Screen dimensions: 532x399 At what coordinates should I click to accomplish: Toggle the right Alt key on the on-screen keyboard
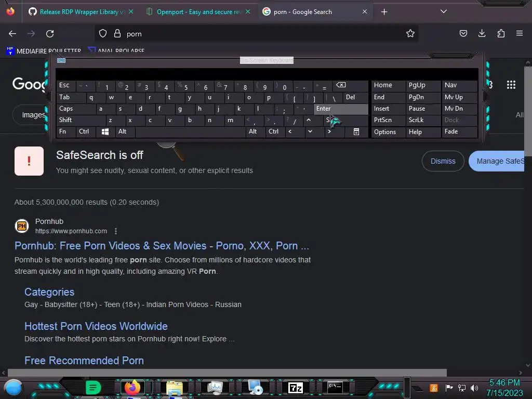coord(256,131)
